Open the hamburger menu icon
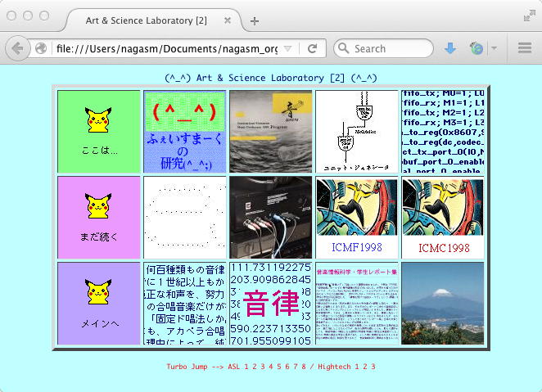 (x=524, y=48)
